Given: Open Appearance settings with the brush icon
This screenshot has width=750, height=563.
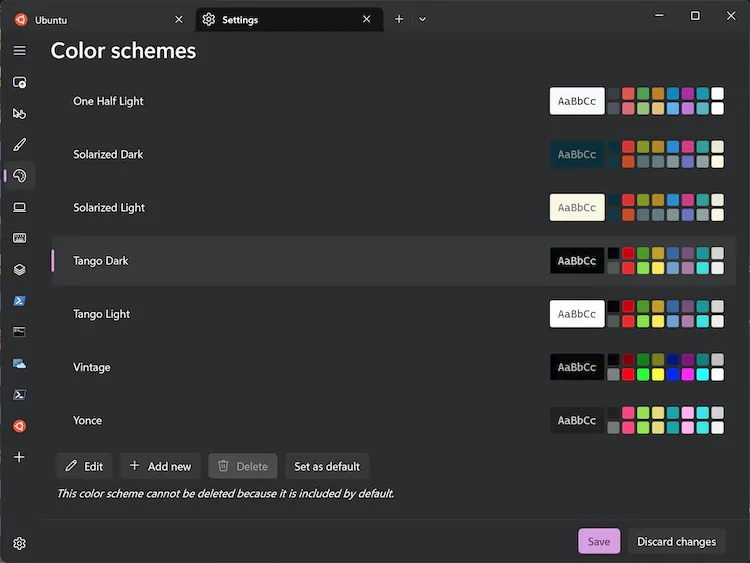Looking at the screenshot, I should click(x=19, y=145).
